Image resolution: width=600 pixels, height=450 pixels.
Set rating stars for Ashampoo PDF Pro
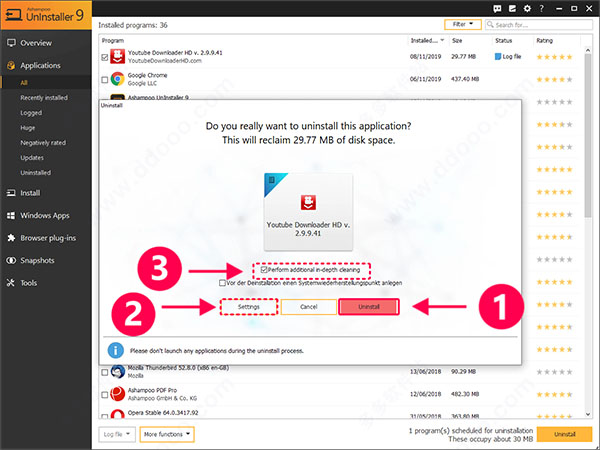click(x=554, y=395)
